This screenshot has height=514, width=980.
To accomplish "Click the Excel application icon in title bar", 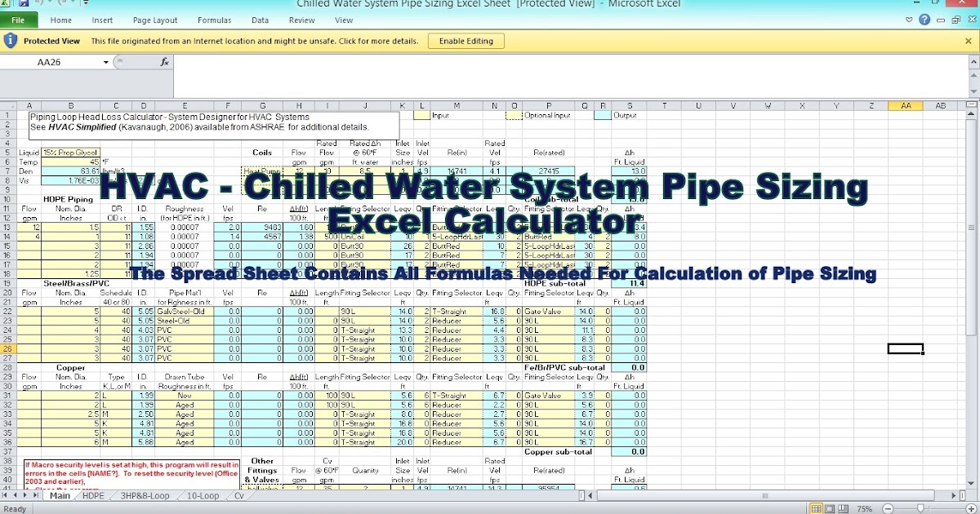I will click(x=6, y=3).
